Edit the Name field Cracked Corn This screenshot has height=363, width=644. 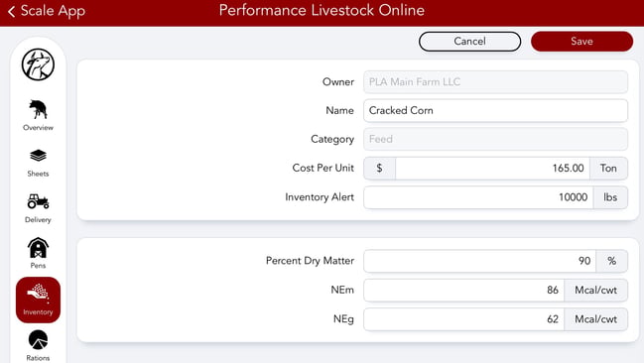coord(495,110)
